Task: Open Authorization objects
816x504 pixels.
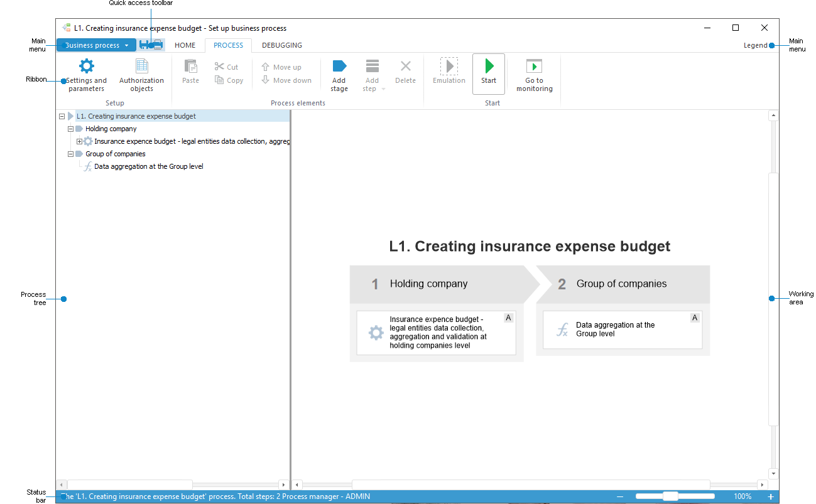Action: pos(141,75)
